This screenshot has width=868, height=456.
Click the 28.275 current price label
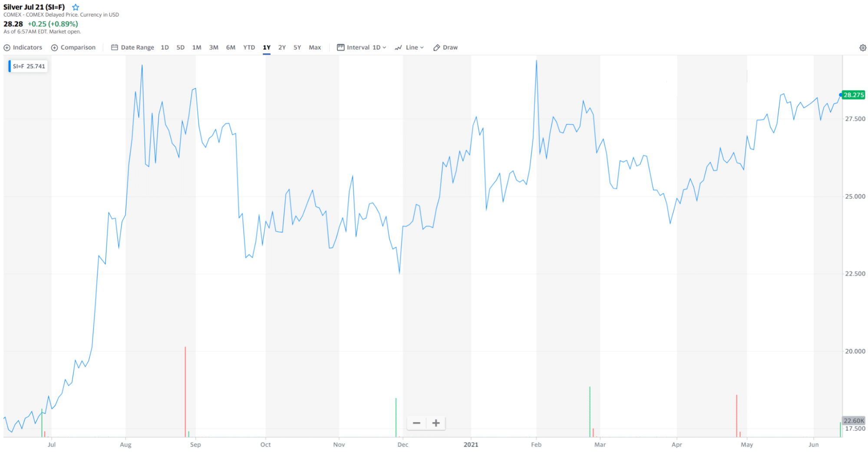point(853,95)
